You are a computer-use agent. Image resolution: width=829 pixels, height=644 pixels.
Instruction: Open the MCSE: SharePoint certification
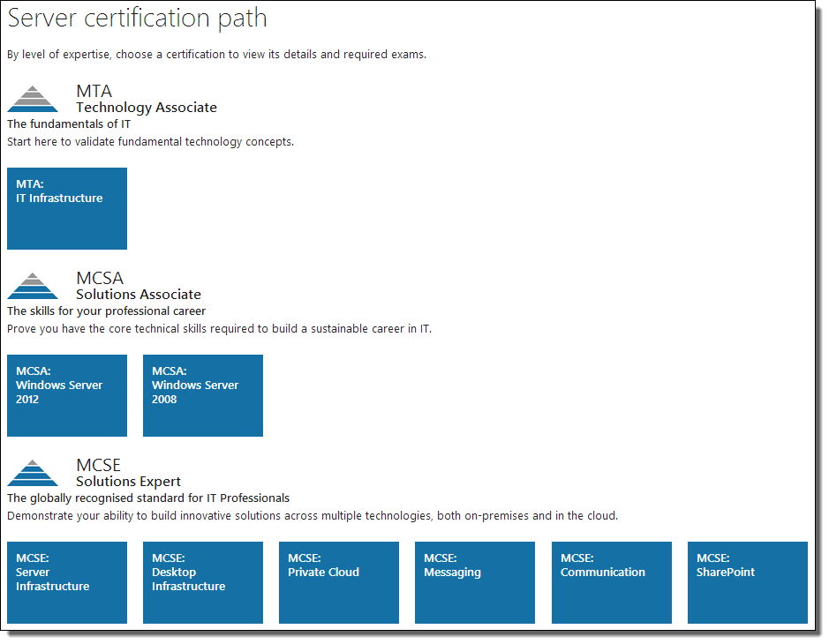pyautogui.click(x=747, y=582)
